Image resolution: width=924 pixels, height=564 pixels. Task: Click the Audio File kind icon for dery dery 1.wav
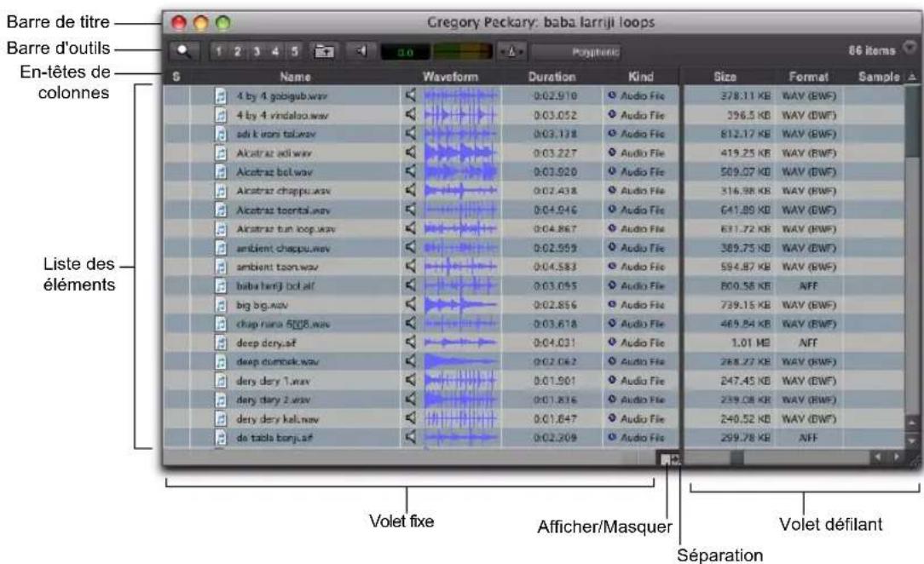pyautogui.click(x=612, y=380)
